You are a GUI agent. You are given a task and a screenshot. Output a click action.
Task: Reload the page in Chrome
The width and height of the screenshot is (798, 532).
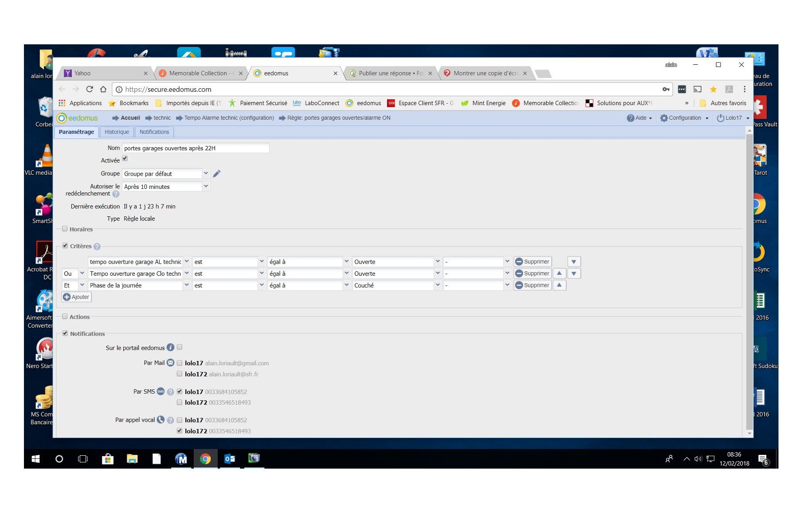point(90,89)
